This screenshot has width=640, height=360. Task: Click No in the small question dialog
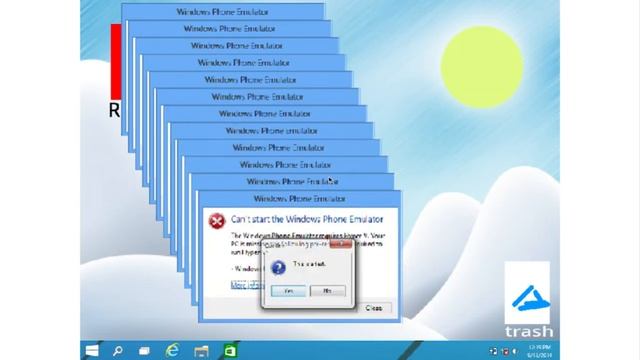(x=327, y=291)
